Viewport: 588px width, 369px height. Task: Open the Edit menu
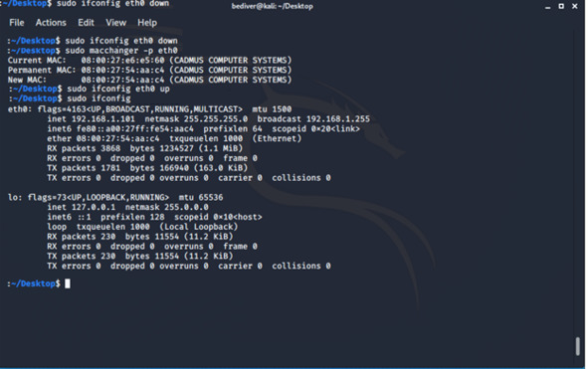click(86, 23)
